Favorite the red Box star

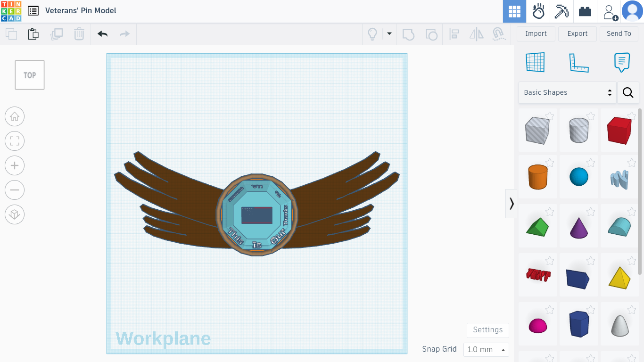click(632, 116)
